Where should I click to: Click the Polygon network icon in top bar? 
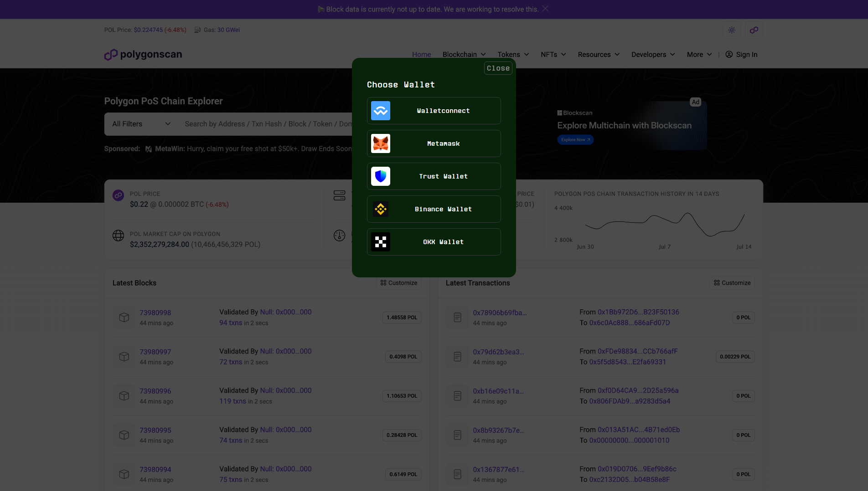[x=754, y=30]
